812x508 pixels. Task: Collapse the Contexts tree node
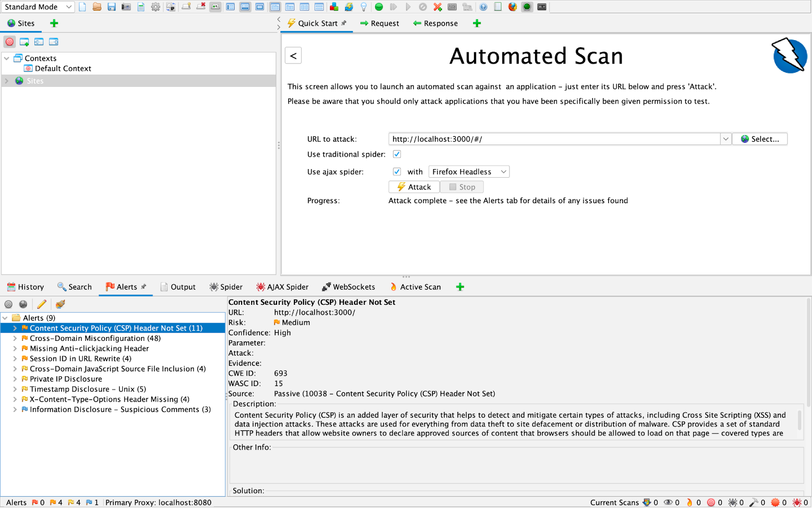tap(7, 58)
